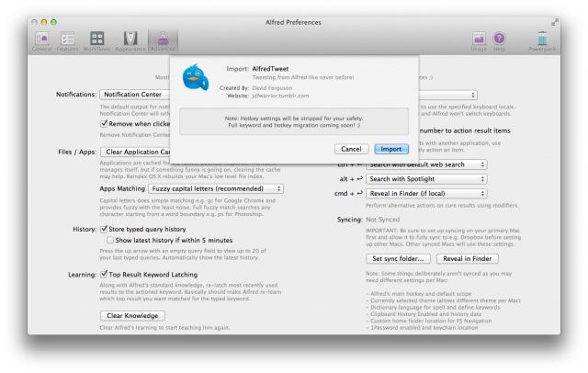Open the Appearance preferences tab

130,41
